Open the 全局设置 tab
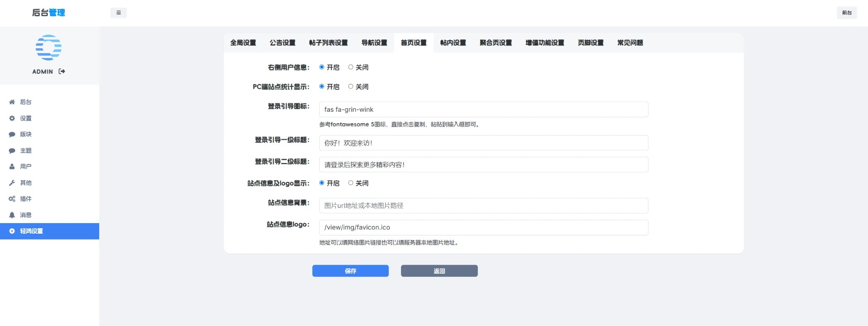This screenshot has width=868, height=326. 243,43
